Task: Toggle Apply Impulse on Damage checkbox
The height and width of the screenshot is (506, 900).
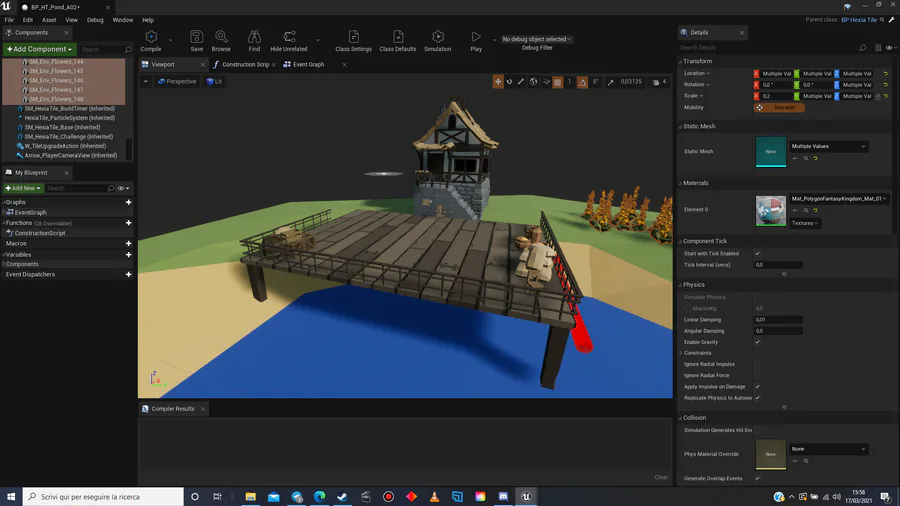Action: click(758, 387)
